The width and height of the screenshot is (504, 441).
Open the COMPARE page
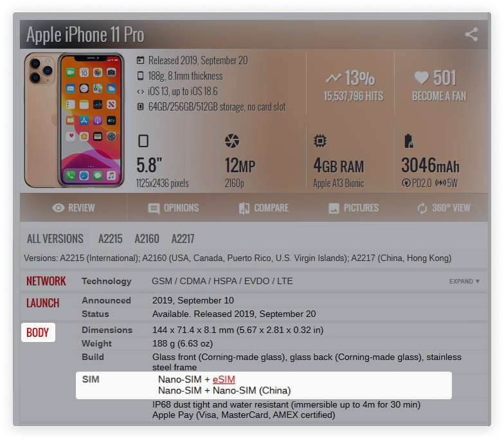pos(264,208)
